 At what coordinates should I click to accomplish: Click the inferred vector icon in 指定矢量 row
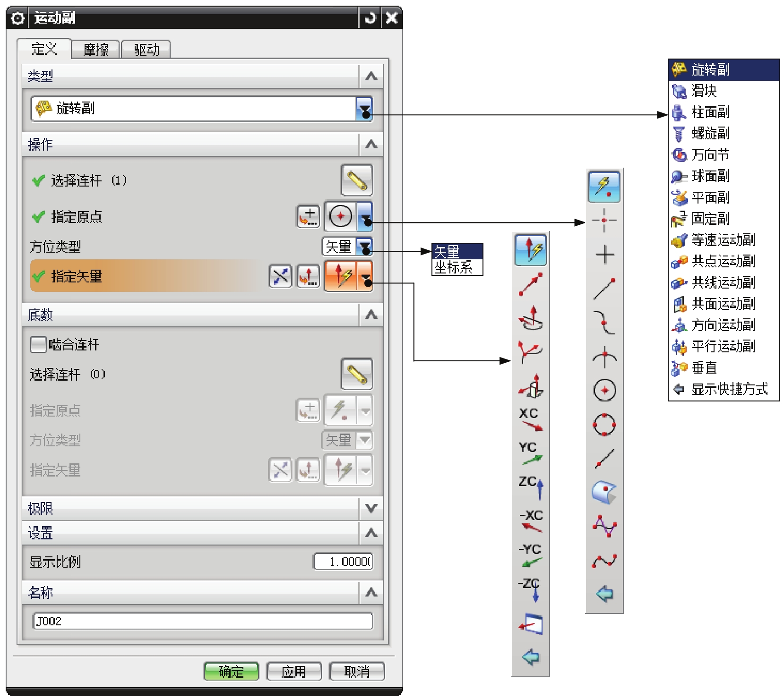click(x=341, y=276)
